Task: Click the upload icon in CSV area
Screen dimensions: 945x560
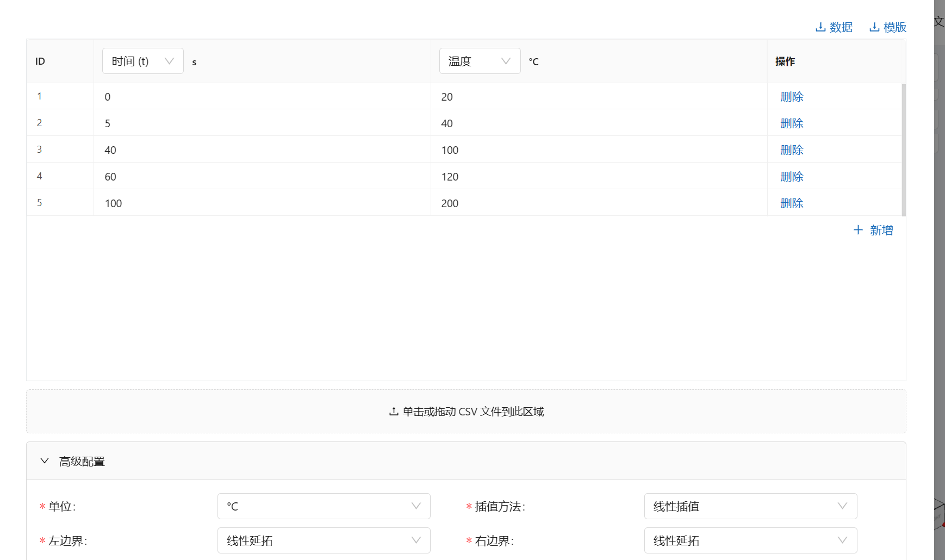Action: 394,412
